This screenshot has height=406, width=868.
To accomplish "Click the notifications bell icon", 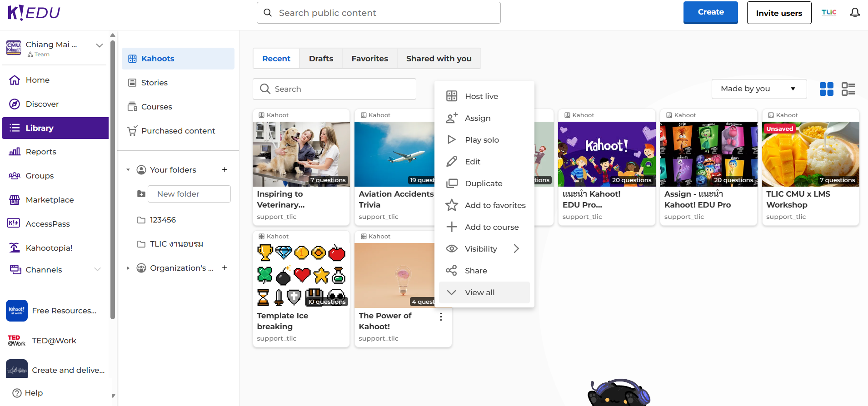I will (855, 13).
